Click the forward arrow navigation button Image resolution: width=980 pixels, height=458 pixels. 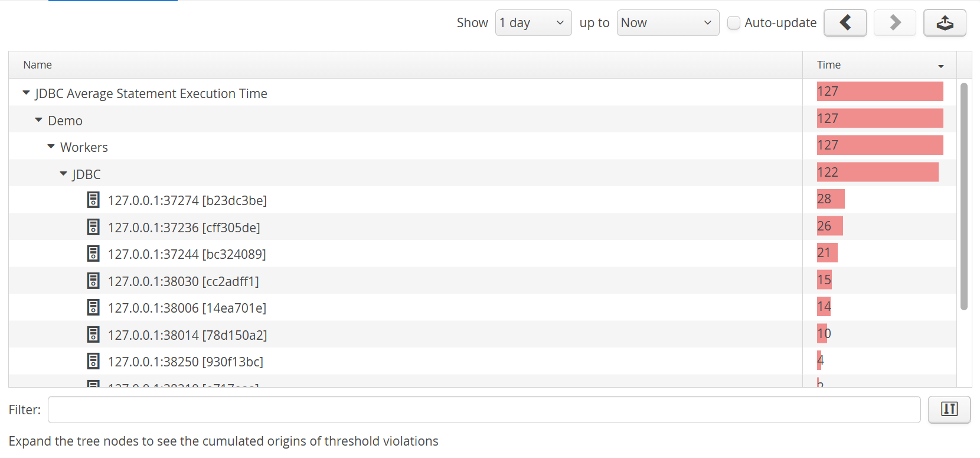(894, 23)
